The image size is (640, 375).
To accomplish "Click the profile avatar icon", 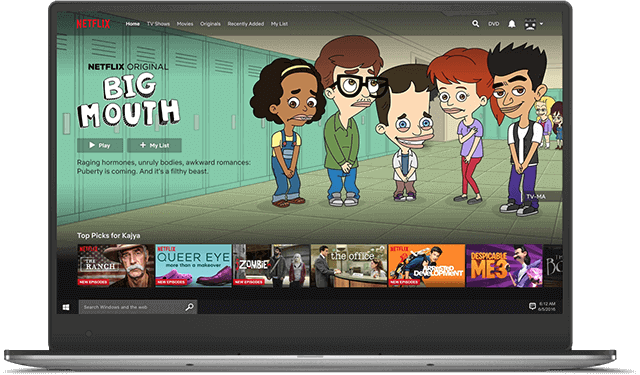I will click(530, 24).
